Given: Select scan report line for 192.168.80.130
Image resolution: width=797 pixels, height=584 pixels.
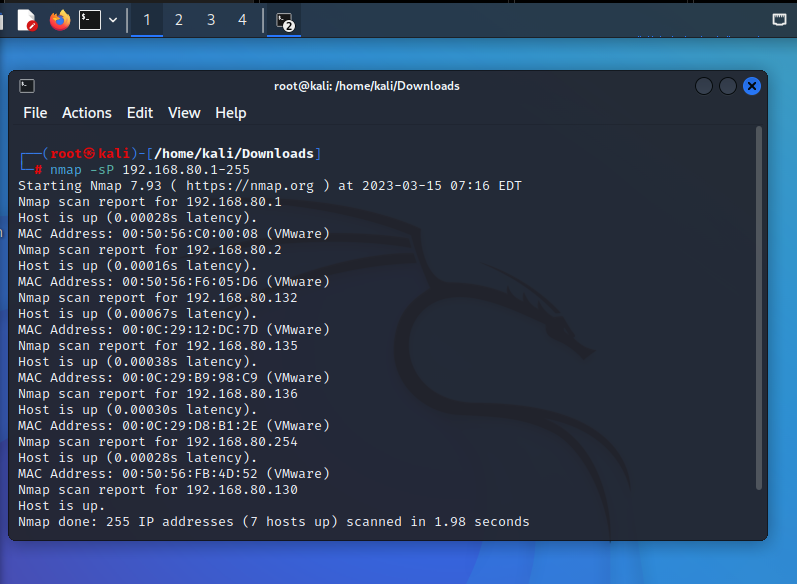Looking at the screenshot, I should 158,490.
